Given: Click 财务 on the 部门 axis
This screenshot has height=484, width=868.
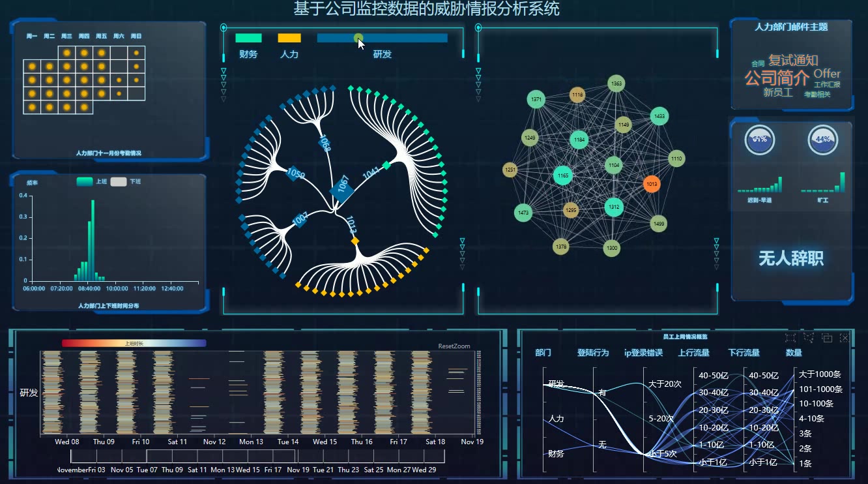Looking at the screenshot, I should (556, 454).
